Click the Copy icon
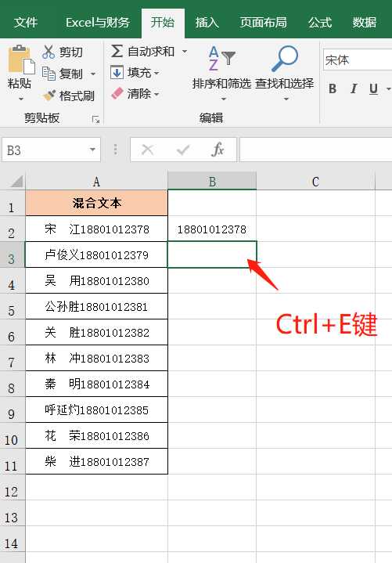Screen dimensions: 392x563 [49, 74]
